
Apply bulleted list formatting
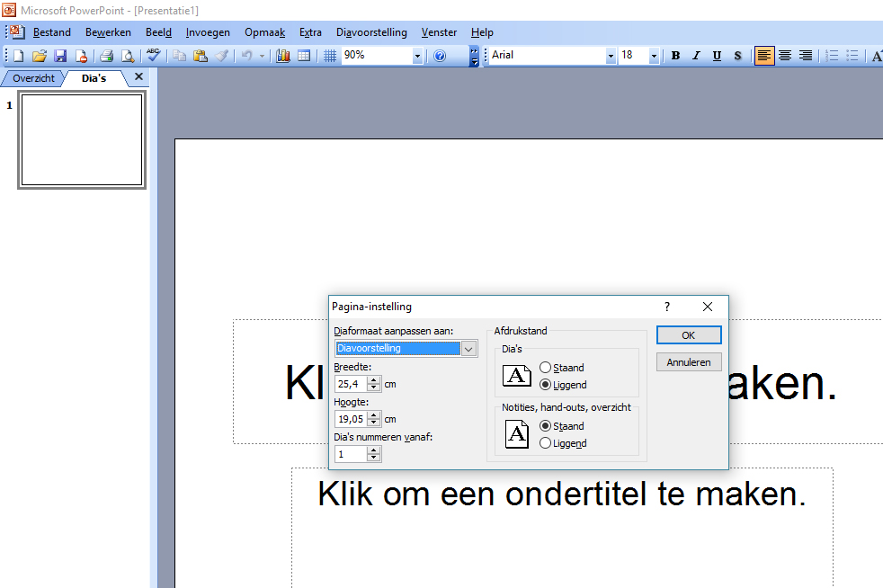click(x=852, y=56)
